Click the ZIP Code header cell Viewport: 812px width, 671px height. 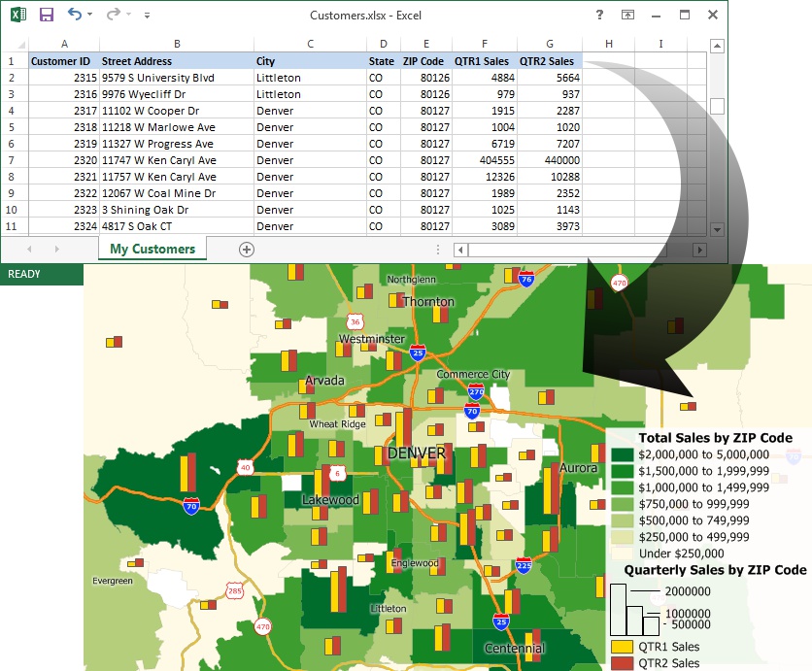pos(423,60)
